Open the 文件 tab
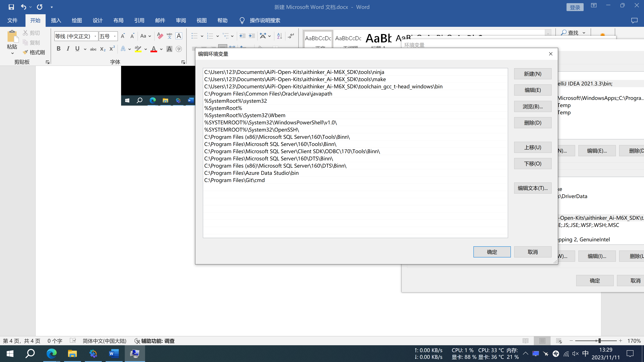Image resolution: width=644 pixels, height=362 pixels. click(13, 20)
